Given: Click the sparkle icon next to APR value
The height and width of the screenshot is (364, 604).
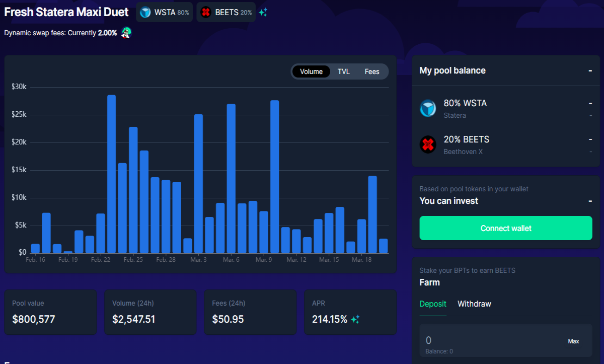Looking at the screenshot, I should coord(355,319).
